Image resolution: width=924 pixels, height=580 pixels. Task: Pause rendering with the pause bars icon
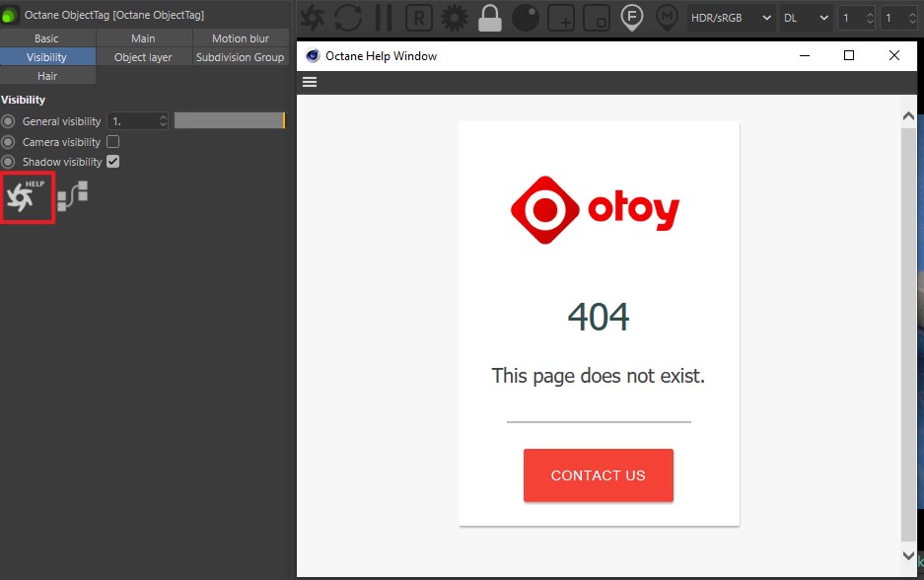click(384, 18)
